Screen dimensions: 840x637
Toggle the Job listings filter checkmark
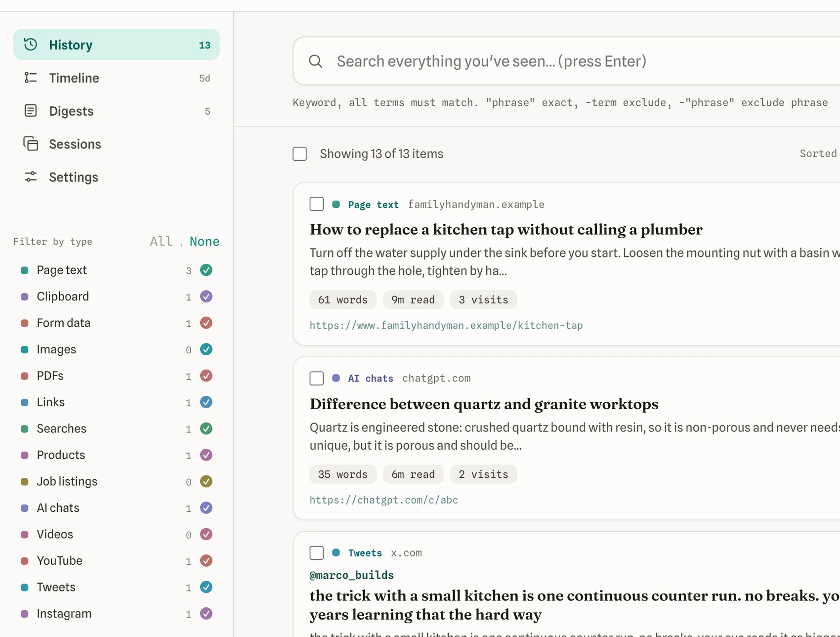click(x=206, y=481)
